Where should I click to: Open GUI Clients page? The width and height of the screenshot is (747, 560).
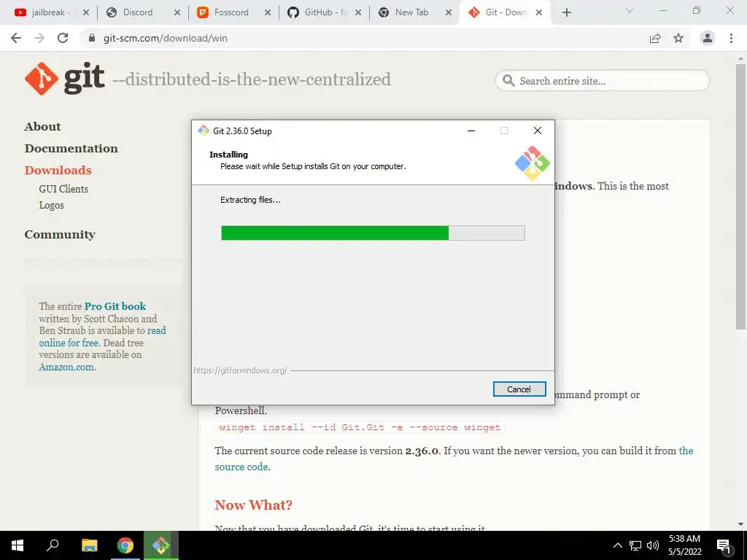(x=63, y=189)
